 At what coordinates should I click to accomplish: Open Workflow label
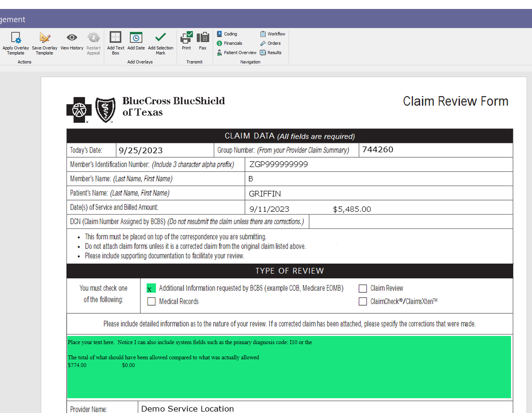pos(276,34)
